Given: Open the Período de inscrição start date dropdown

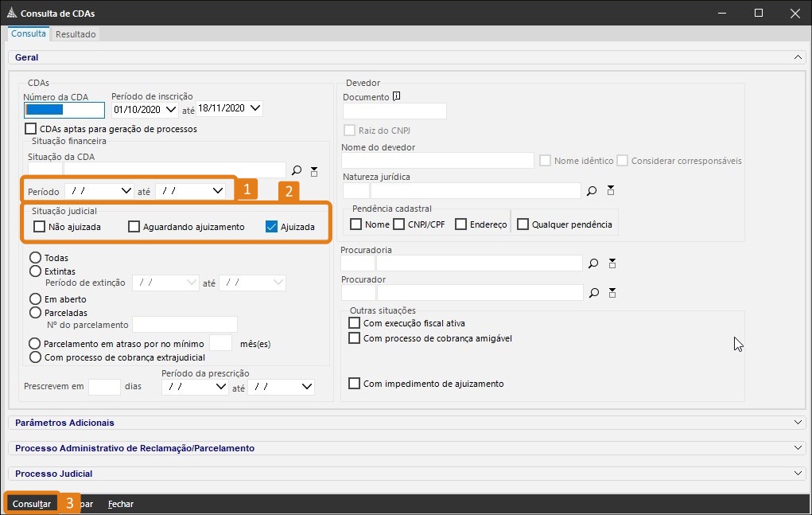Looking at the screenshot, I should tap(171, 109).
